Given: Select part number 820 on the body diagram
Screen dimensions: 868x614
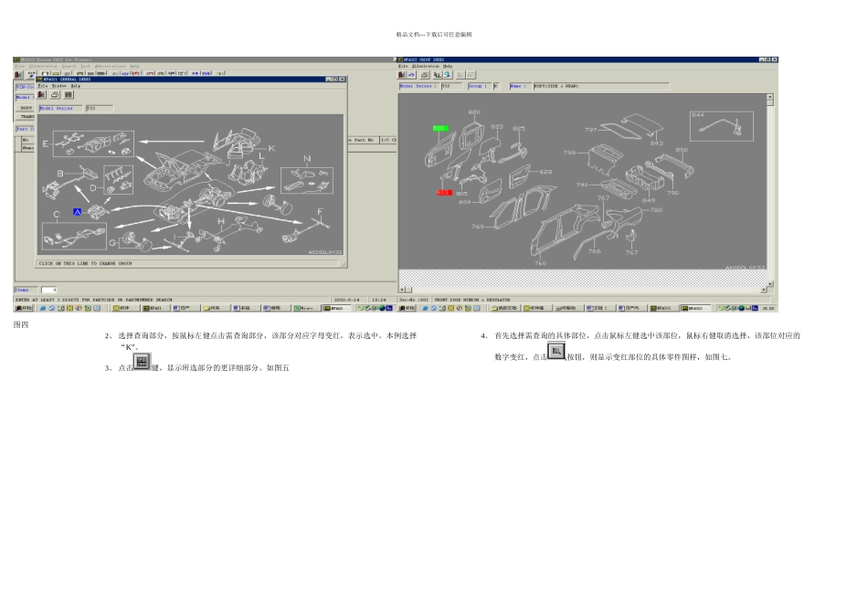Looking at the screenshot, I should tap(474, 112).
